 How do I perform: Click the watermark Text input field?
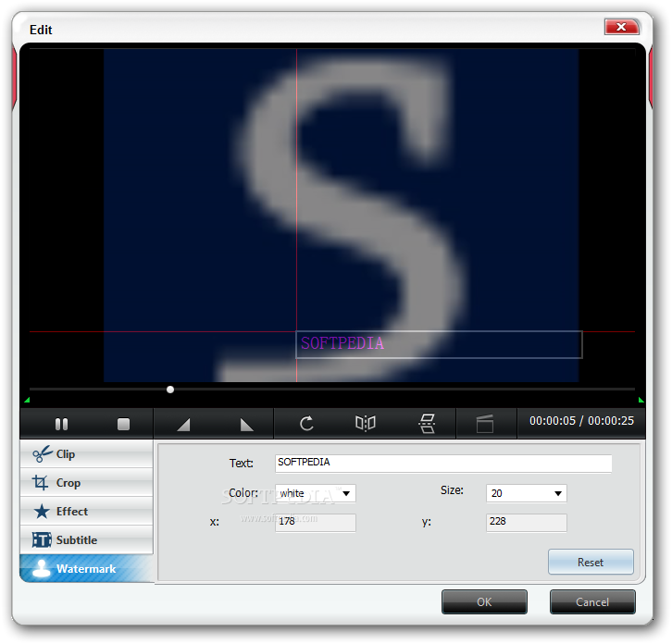point(443,464)
